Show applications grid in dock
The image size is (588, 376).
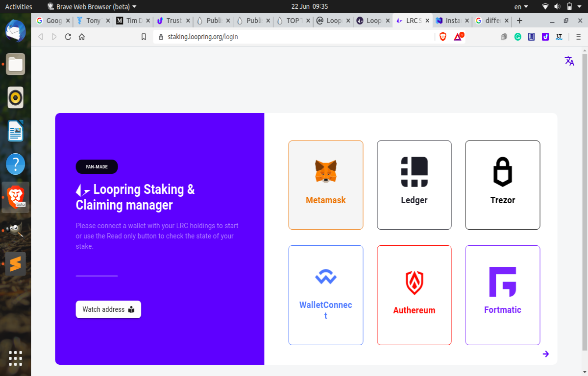16,358
